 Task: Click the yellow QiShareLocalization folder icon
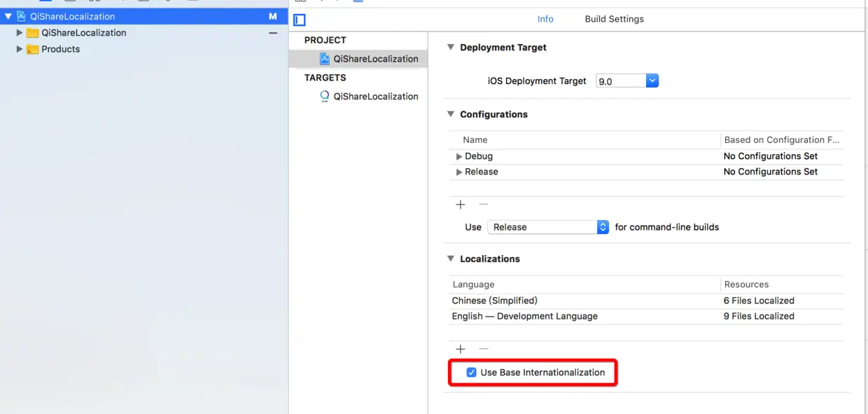click(x=32, y=33)
